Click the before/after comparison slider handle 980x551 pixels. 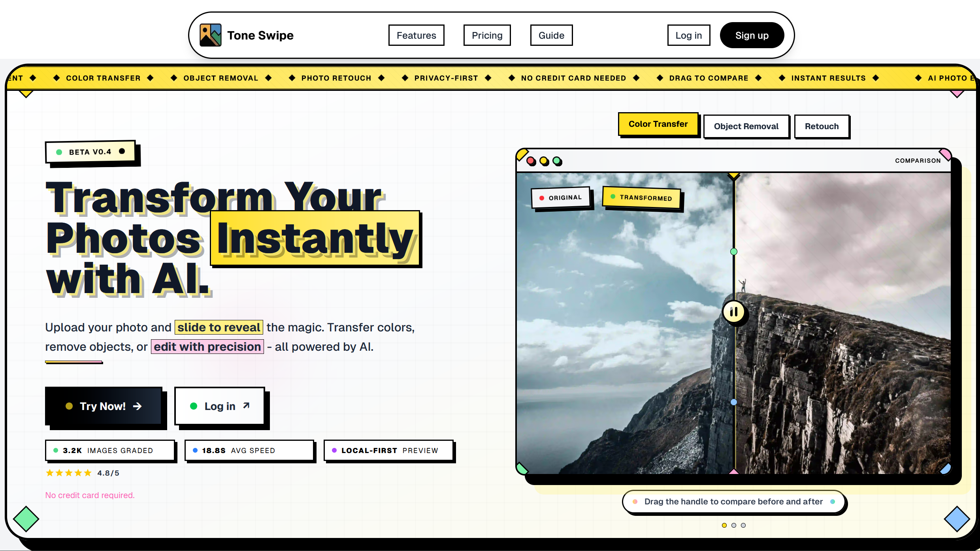click(x=734, y=312)
